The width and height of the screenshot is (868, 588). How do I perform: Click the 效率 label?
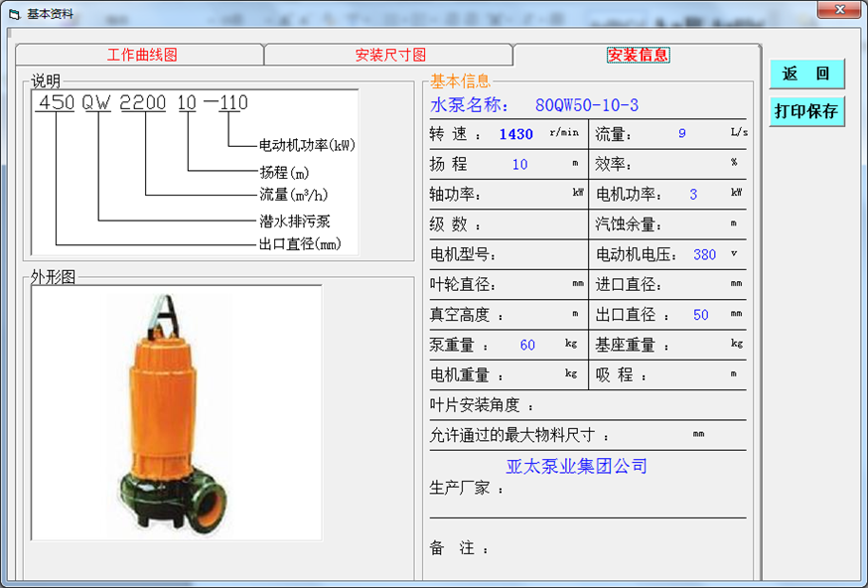click(x=613, y=165)
